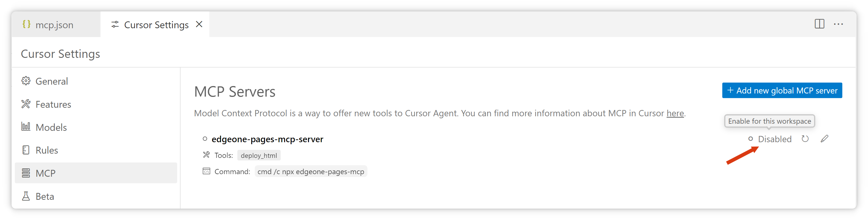
Task: Open the 'here' MCP documentation link
Action: click(675, 113)
